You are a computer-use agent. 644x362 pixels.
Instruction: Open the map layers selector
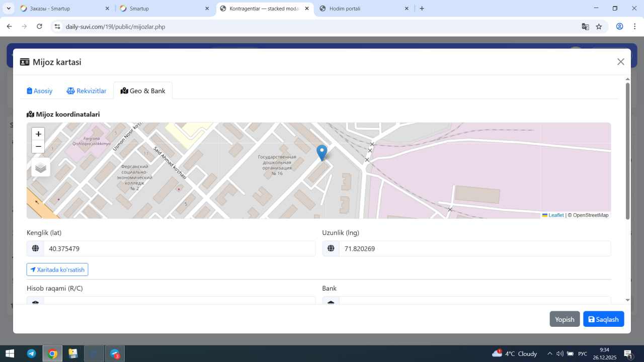point(41,167)
